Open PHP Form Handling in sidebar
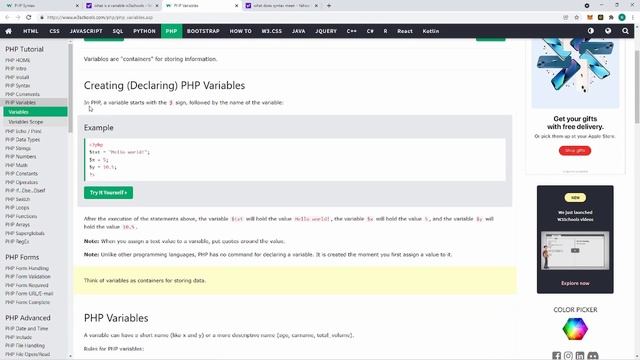 [x=27, y=268]
